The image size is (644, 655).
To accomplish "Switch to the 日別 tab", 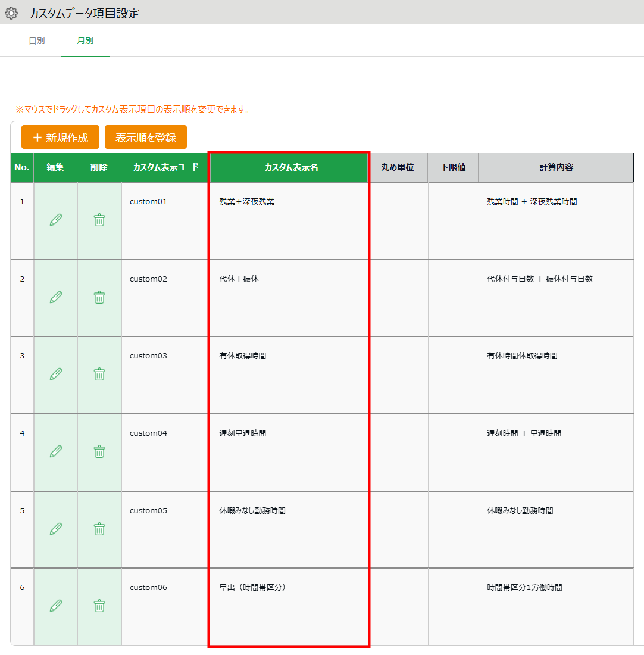I will (37, 40).
